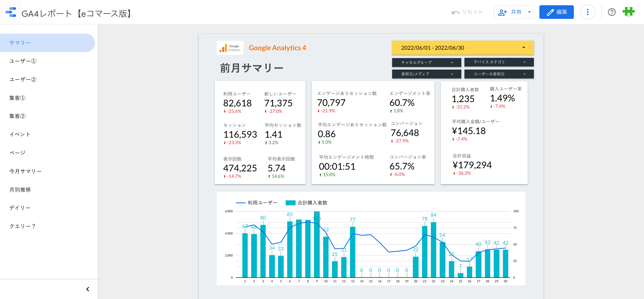Click the 共有 share button

point(510,12)
